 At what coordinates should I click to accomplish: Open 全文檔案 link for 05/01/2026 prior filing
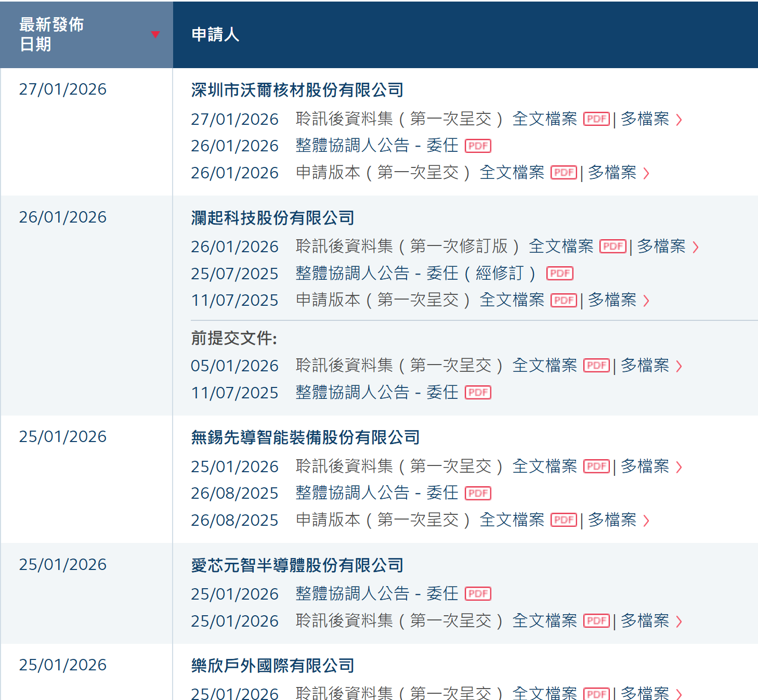(544, 366)
